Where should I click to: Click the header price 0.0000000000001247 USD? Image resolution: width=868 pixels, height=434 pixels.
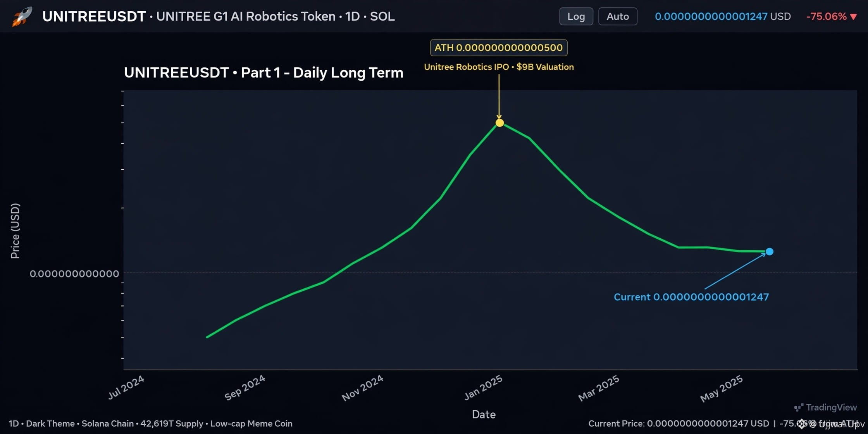point(723,16)
